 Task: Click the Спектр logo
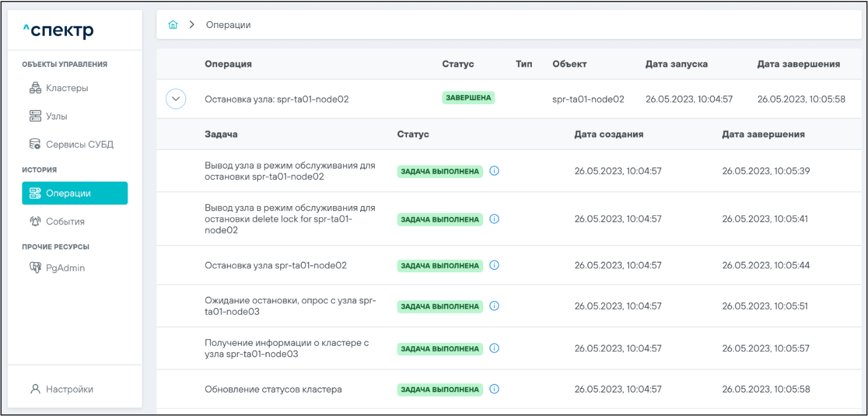click(x=58, y=30)
